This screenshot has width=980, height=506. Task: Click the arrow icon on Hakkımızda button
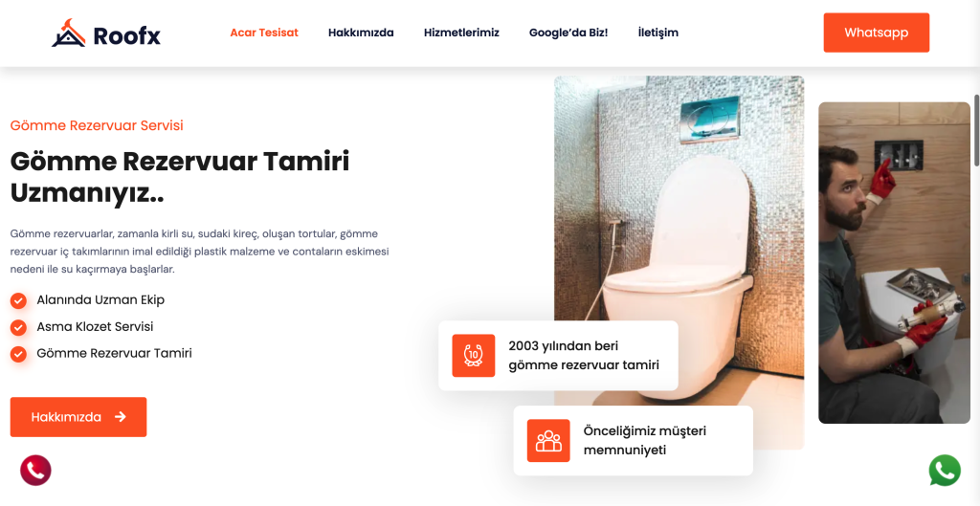click(x=121, y=417)
